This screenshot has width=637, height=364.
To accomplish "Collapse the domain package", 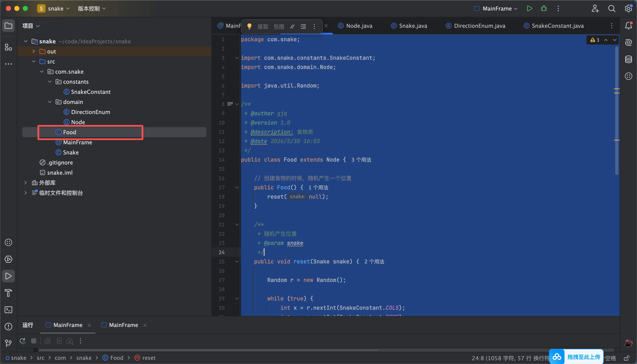I will [x=50, y=102].
